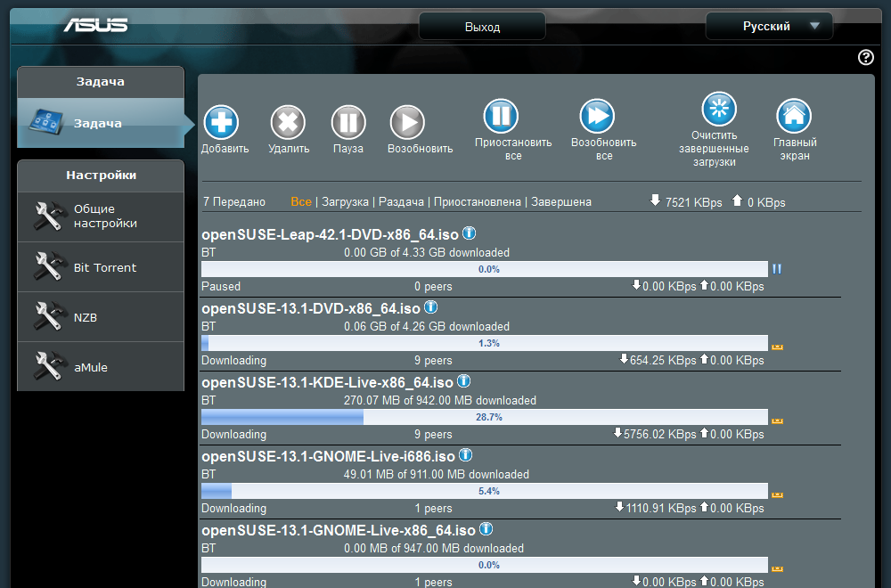This screenshot has width=891, height=588.
Task: Click the total download speed 7521 KBps
Action: point(693,202)
